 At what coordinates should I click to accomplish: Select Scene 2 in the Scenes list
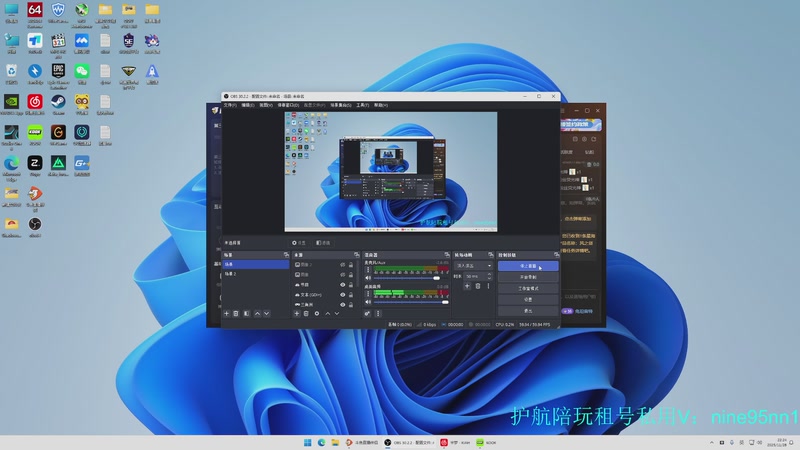tap(256, 274)
